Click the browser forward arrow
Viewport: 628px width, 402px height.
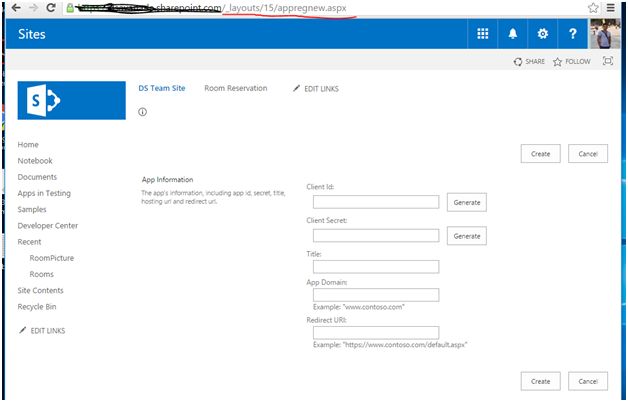[33, 8]
